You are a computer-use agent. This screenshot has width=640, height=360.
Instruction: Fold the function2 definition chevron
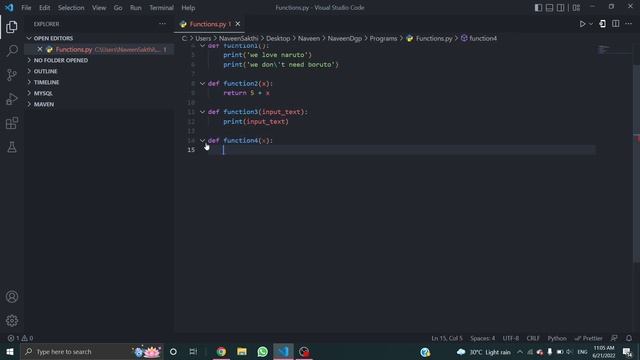point(202,83)
